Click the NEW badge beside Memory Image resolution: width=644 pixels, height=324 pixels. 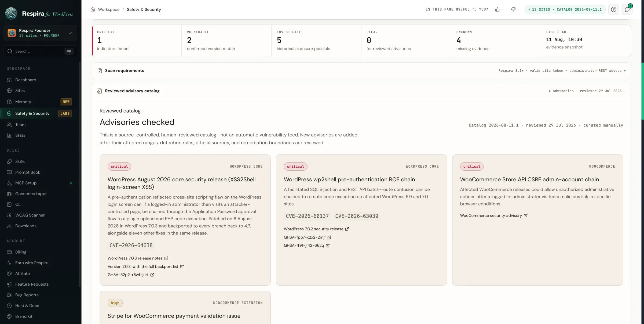point(66,102)
